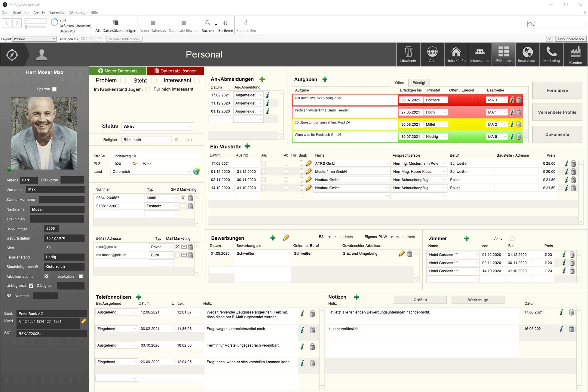
Task: Click the red Datensatz löschen button
Action: click(175, 71)
